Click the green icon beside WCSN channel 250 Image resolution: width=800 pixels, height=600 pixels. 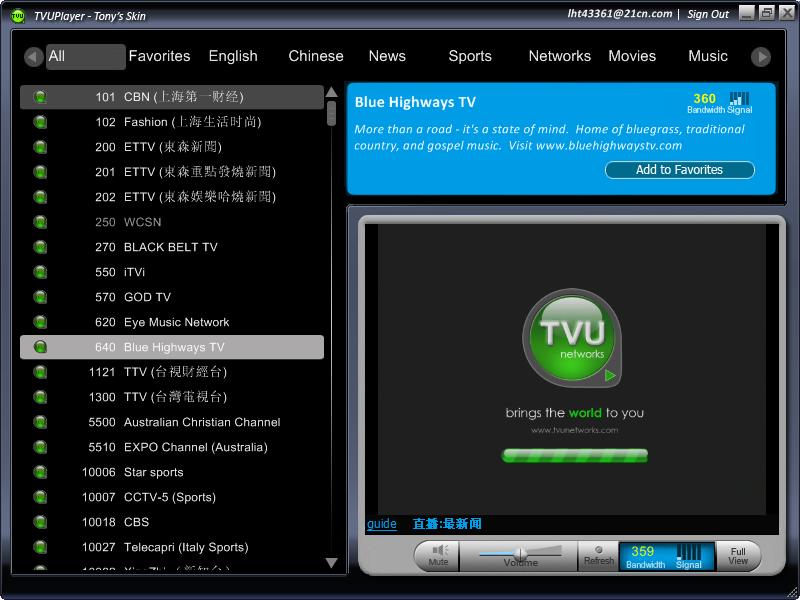(40, 222)
